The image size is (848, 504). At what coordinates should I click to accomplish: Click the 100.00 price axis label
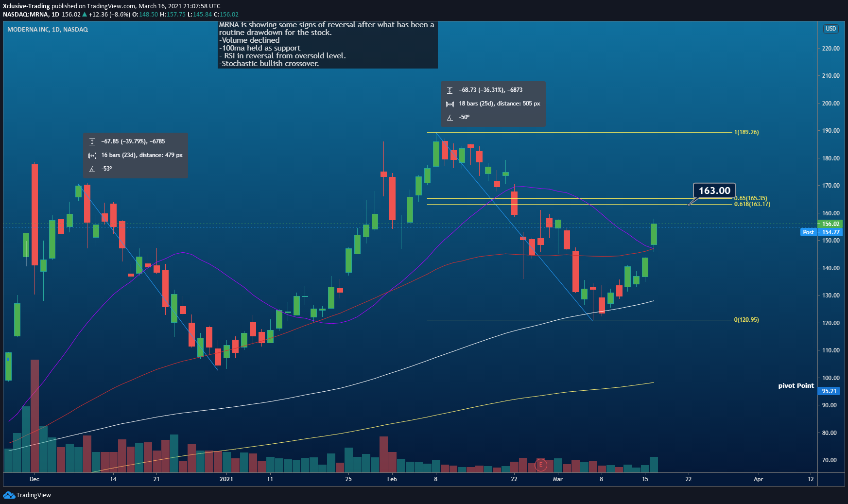(831, 378)
